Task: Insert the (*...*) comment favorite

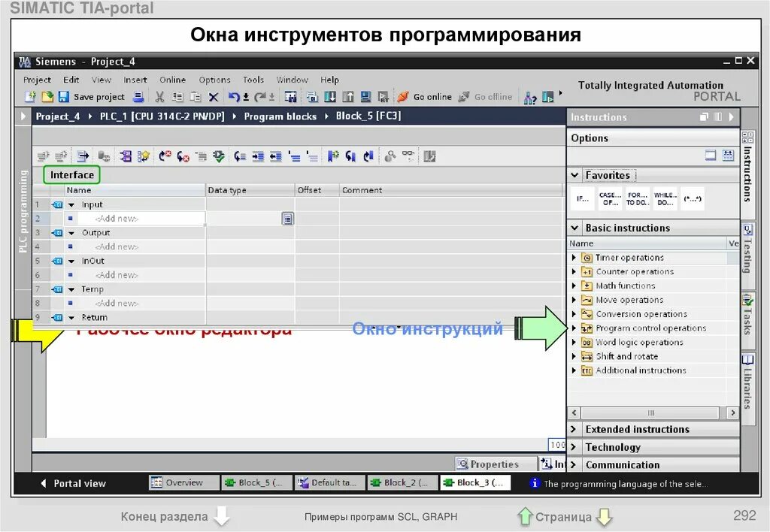Action: pyautogui.click(x=693, y=199)
